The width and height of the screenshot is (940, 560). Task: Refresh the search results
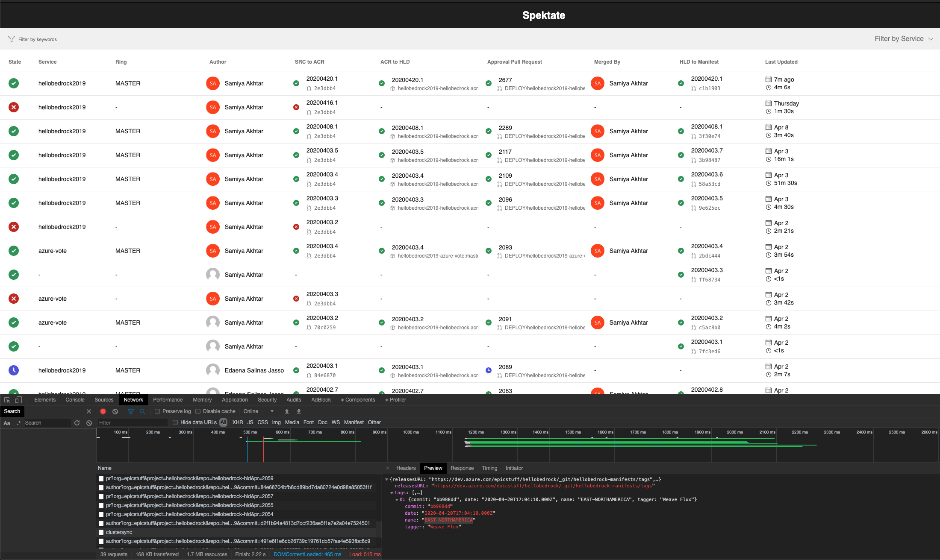pyautogui.click(x=77, y=423)
